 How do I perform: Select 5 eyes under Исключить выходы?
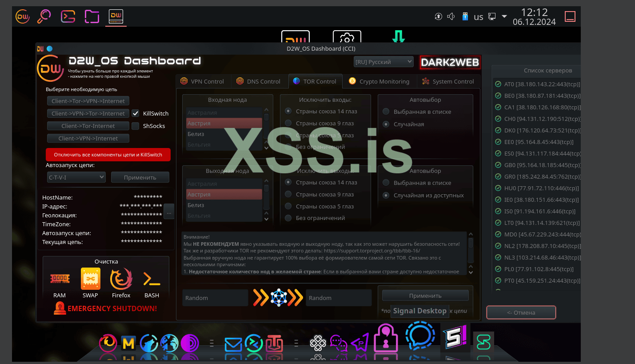(x=288, y=206)
